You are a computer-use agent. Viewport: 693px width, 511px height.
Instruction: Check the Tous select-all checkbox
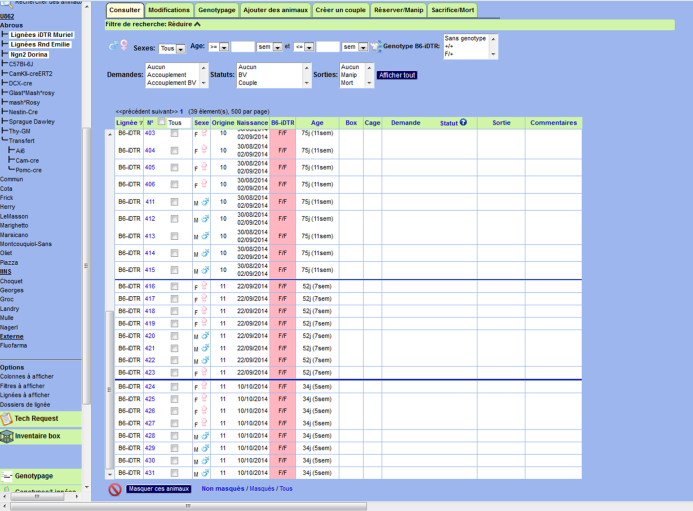point(162,122)
